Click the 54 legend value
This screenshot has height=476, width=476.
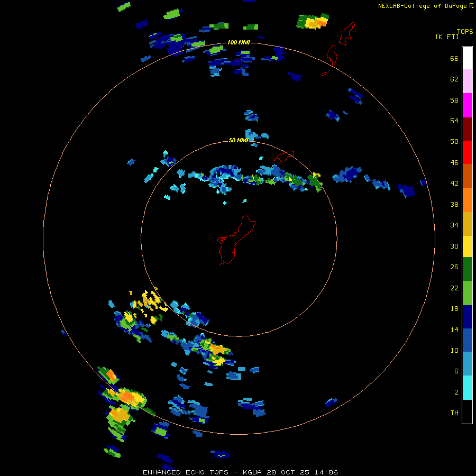tap(454, 121)
